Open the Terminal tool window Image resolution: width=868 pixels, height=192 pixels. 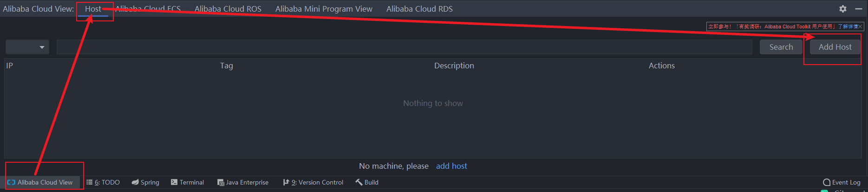click(188, 182)
